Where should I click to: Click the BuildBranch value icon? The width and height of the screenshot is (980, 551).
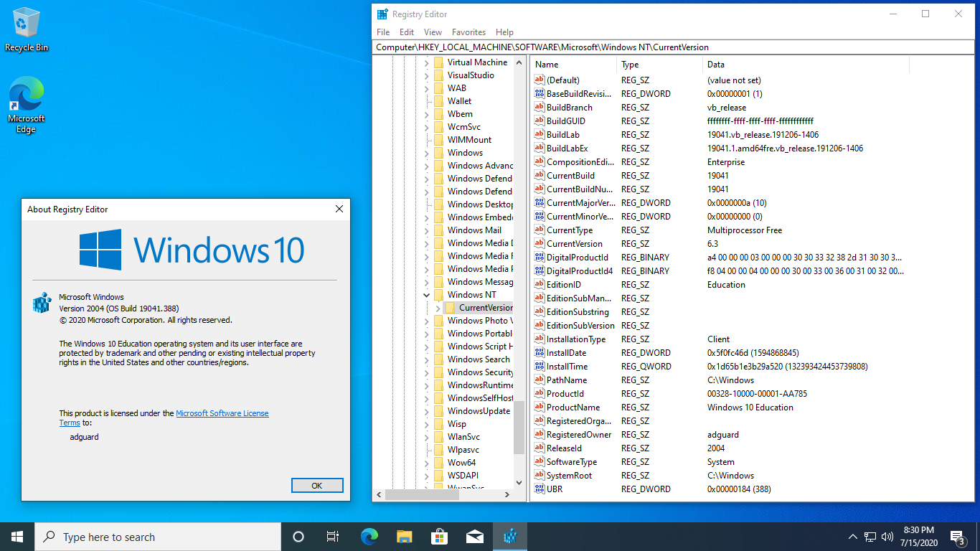tap(540, 108)
